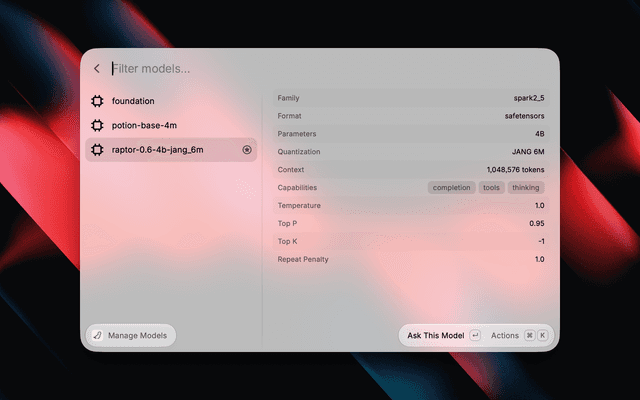Viewport: 640px width, 400px height.
Task: Toggle the star badge on raptor model
Action: coord(247,150)
